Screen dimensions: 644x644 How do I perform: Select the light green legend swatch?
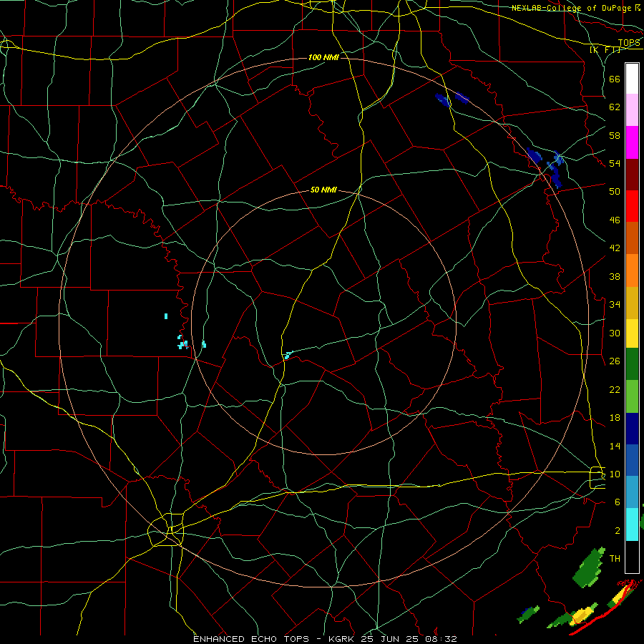(x=632, y=396)
